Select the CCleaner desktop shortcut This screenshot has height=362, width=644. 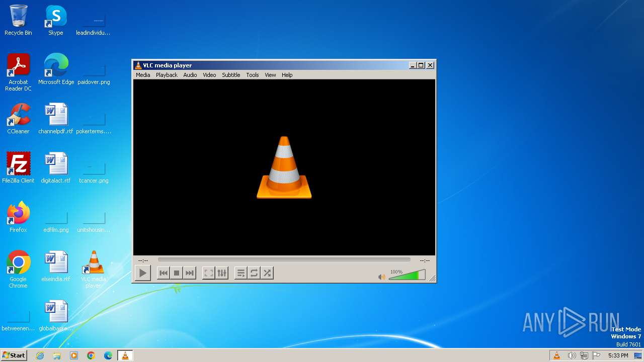point(18,119)
